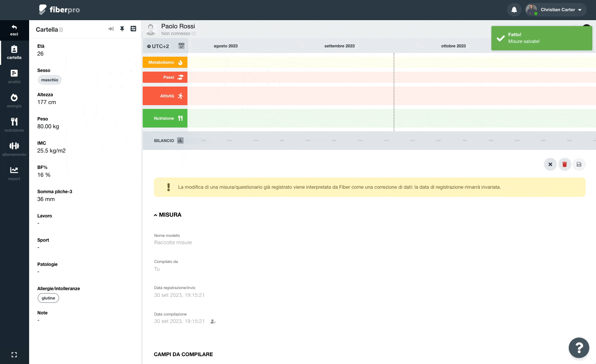
Task: Click the Nutrizione timeline row label
Action: tap(165, 118)
